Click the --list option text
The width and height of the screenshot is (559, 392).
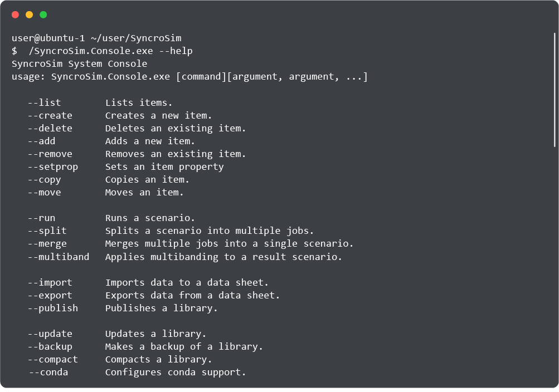point(44,102)
